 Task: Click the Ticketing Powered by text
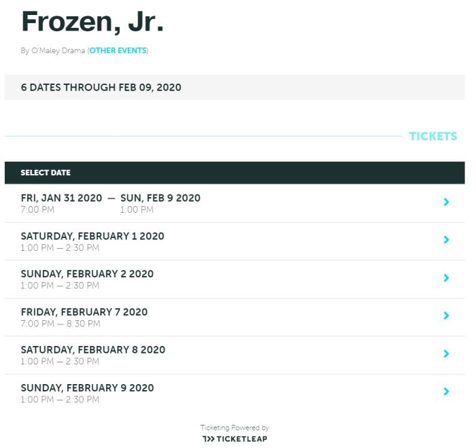(235, 428)
